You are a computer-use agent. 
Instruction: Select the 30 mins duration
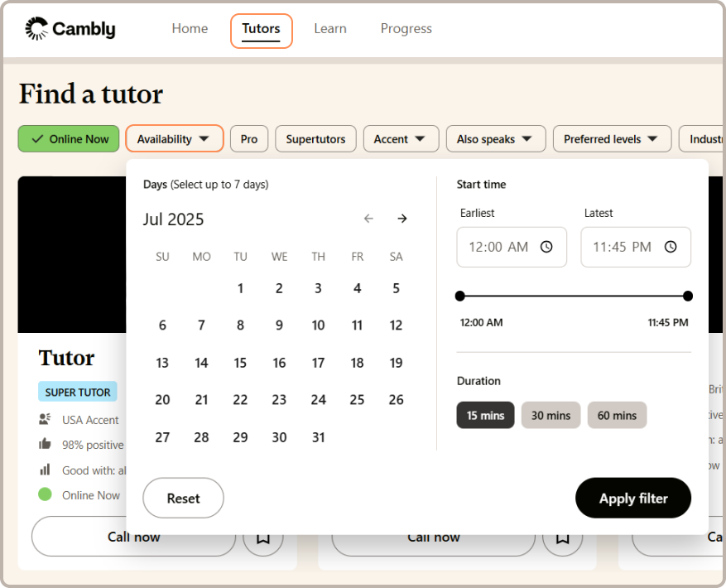[551, 415]
